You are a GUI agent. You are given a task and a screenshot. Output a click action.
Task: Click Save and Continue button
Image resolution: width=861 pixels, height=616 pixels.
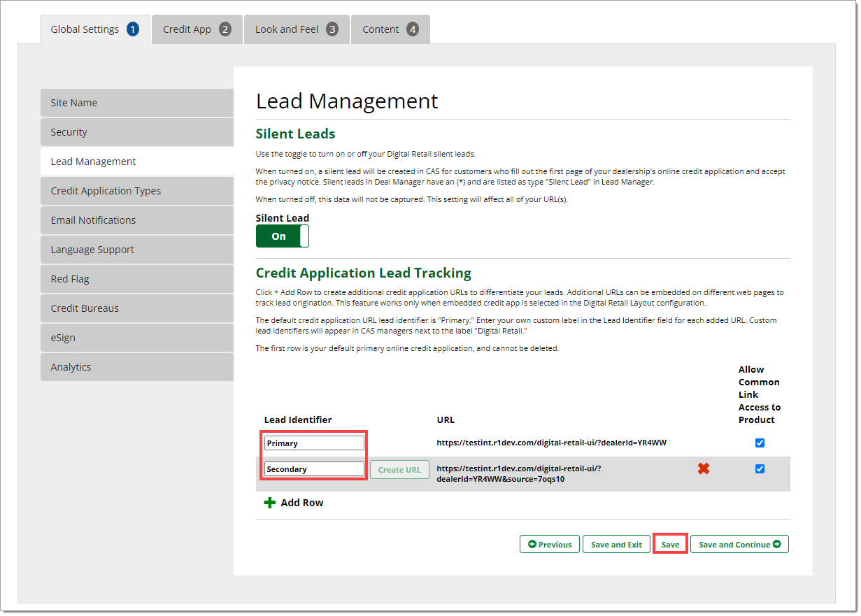tap(739, 544)
